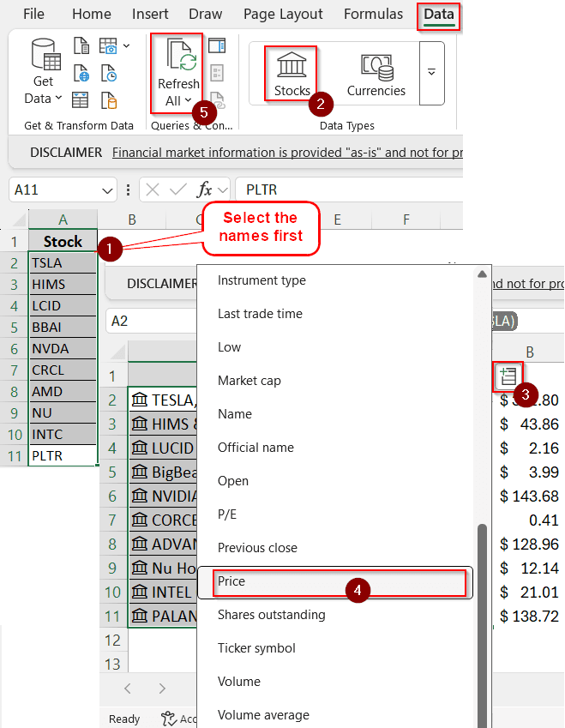Select cell A6 containing NVDA
Screen dimensions: 565x728
[63, 349]
